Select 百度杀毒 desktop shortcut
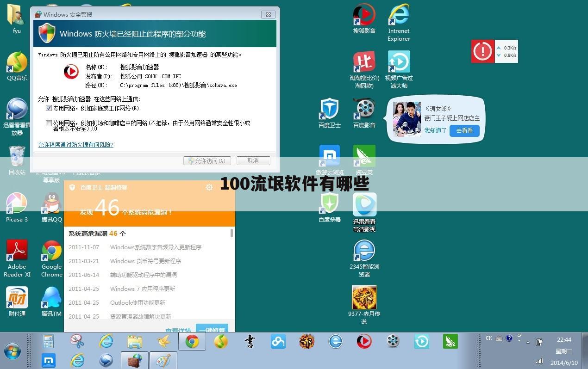This screenshot has height=369, width=588. (x=329, y=207)
